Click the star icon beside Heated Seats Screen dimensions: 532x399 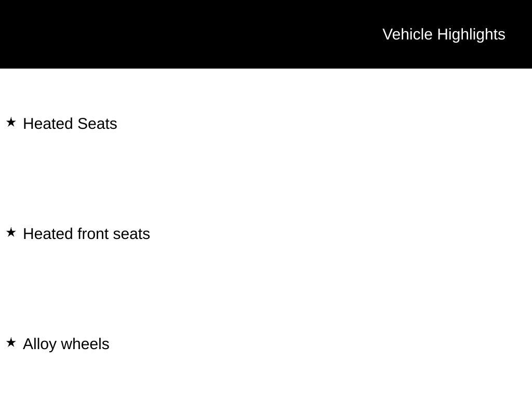[x=11, y=122]
